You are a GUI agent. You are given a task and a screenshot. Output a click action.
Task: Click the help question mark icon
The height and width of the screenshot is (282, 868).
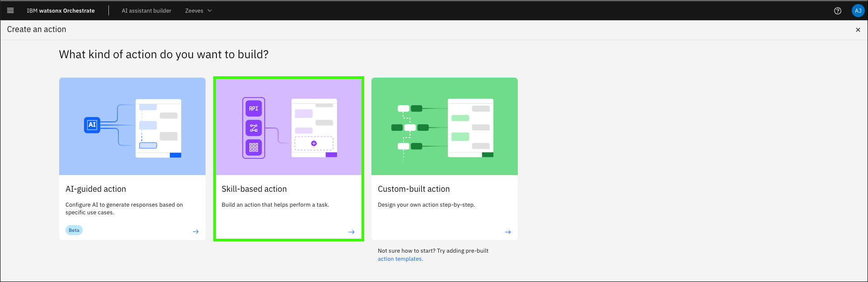tap(837, 11)
